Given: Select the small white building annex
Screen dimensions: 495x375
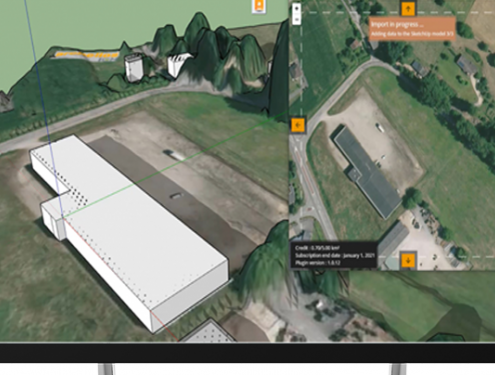Looking at the screenshot, I should (x=53, y=218).
